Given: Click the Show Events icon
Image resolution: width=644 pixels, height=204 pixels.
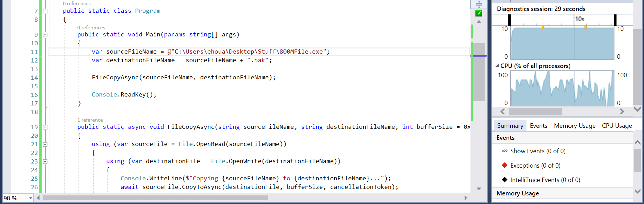Looking at the screenshot, I should pyautogui.click(x=504, y=151).
